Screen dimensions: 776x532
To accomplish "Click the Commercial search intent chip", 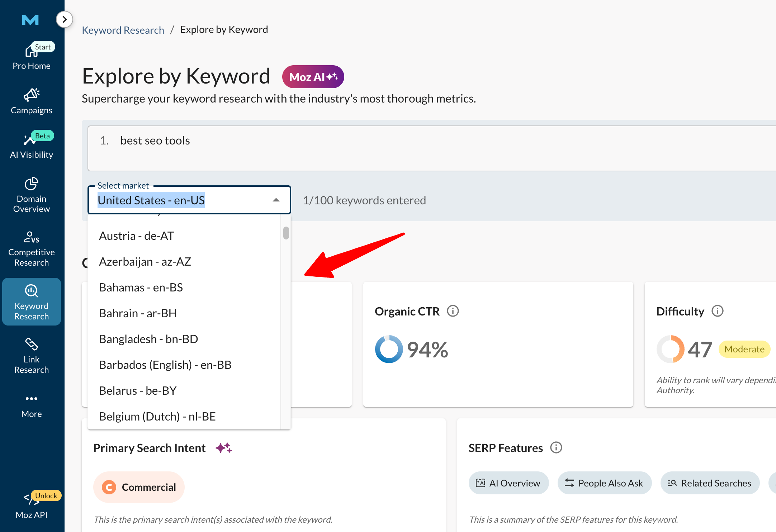I will coord(139,487).
